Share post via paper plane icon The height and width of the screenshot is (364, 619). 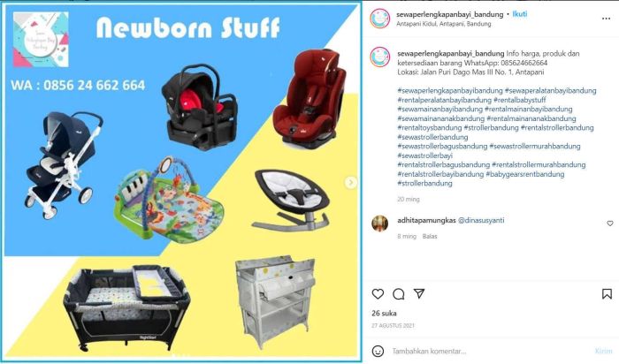coord(419,293)
